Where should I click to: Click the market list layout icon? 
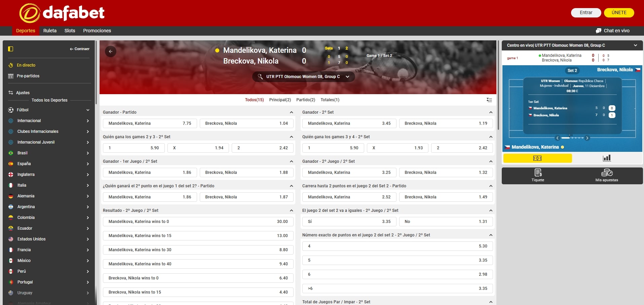pyautogui.click(x=489, y=100)
